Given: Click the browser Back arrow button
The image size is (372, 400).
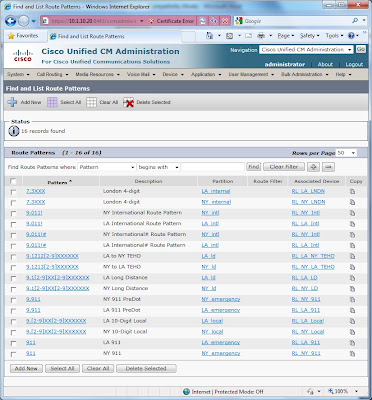Looking at the screenshot, I should click(10, 21).
